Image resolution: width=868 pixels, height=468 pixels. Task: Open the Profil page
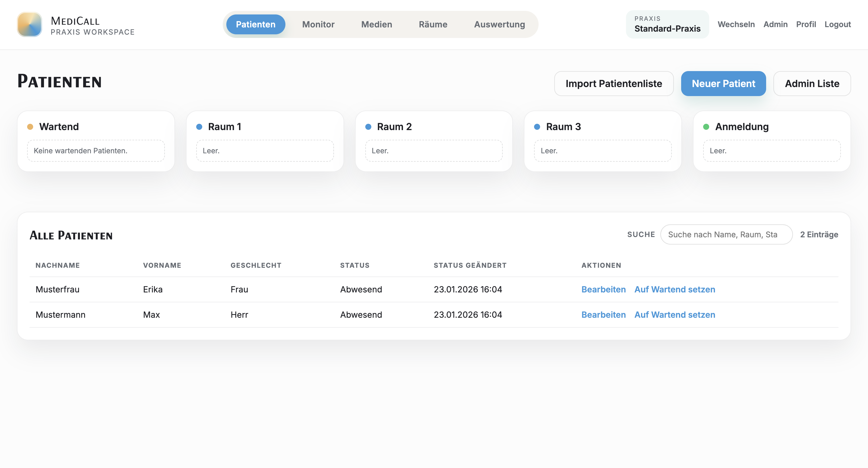point(806,24)
